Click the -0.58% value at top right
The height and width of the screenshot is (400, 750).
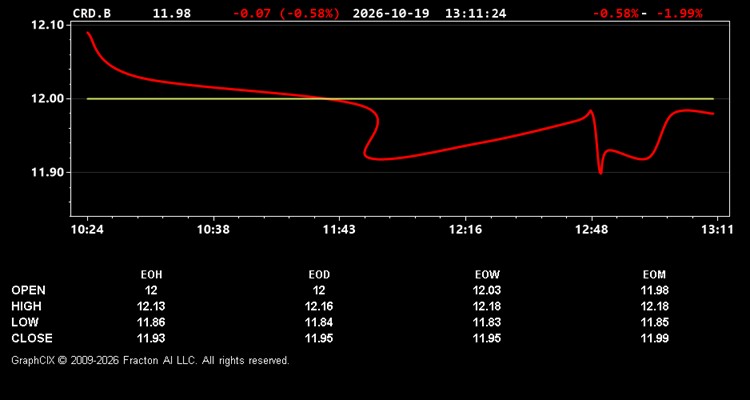tap(616, 13)
